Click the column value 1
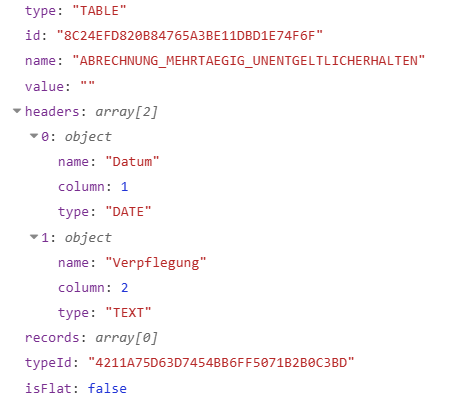This screenshot has width=450, height=399. [124, 187]
